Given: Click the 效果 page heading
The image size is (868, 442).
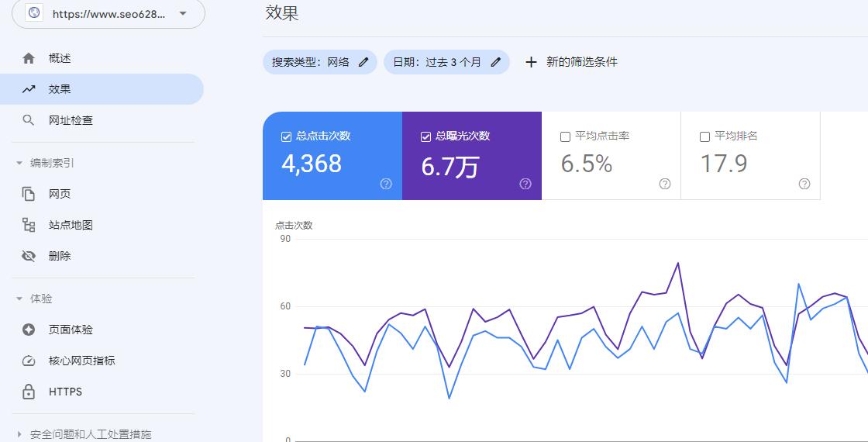Looking at the screenshot, I should pyautogui.click(x=282, y=12).
